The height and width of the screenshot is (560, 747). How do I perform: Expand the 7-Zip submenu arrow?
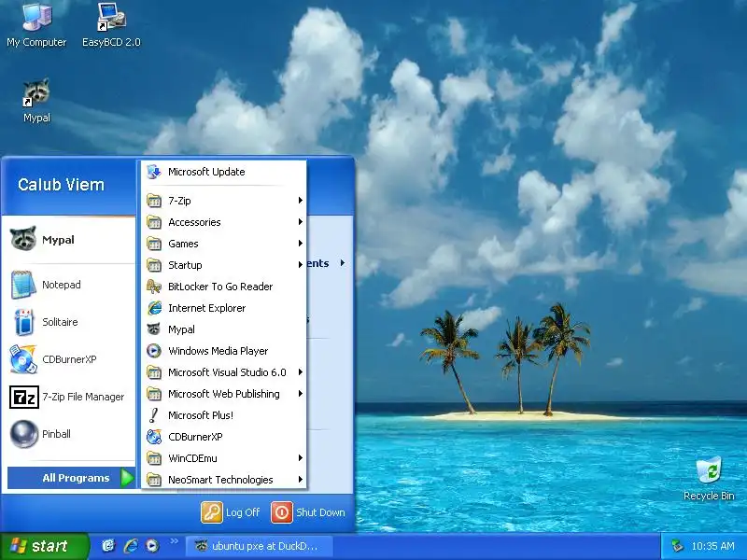[300, 200]
